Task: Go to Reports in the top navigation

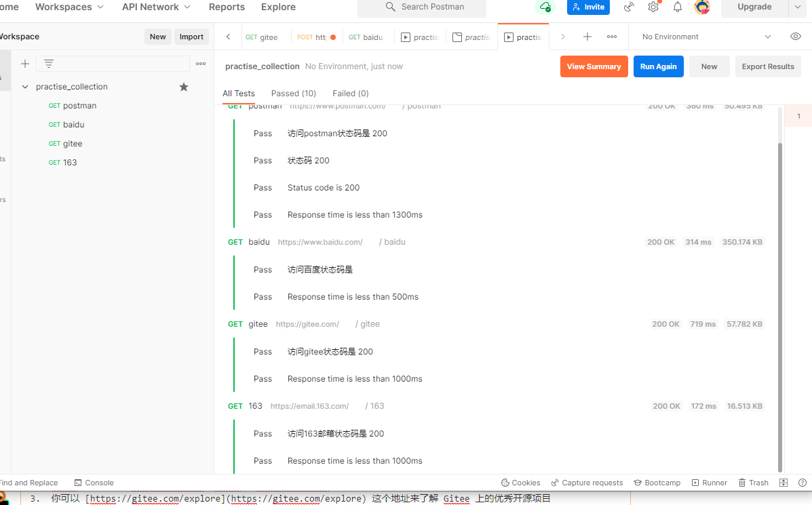Action: pos(227,7)
